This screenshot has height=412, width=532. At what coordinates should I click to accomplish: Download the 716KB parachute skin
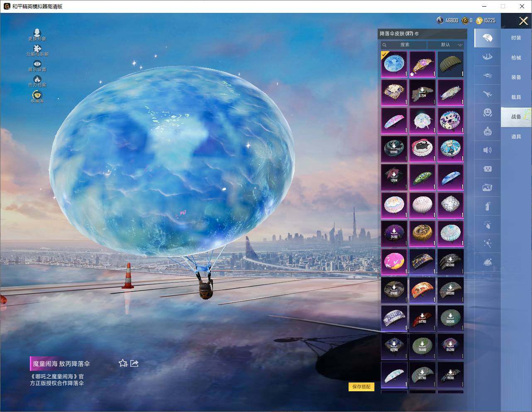pyautogui.click(x=451, y=375)
